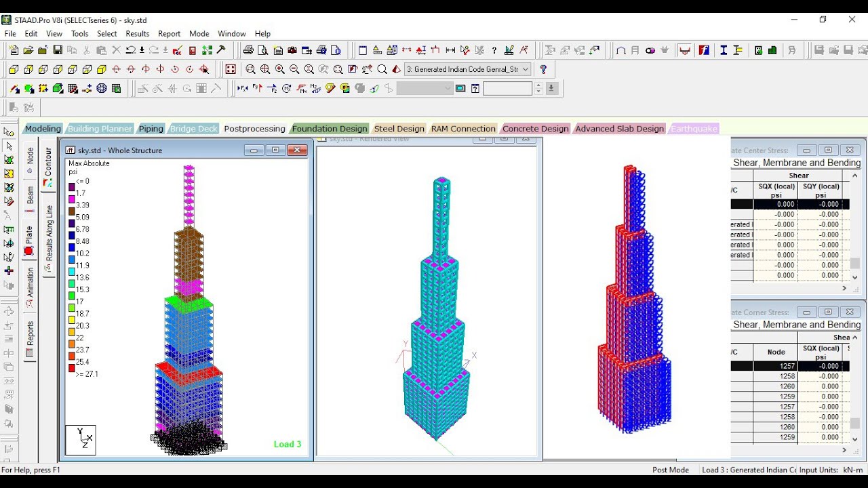
Task: Open the View menu
Action: coord(54,33)
